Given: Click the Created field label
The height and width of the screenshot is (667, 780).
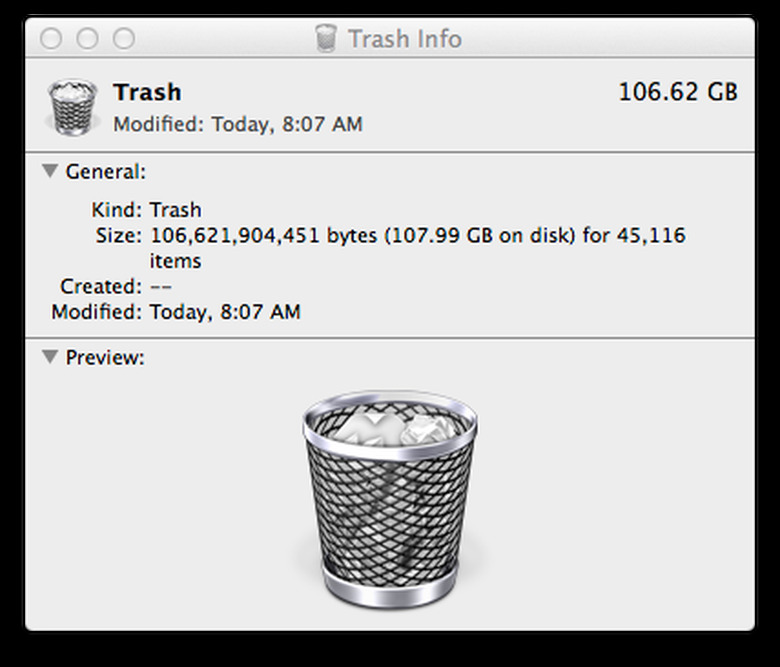Looking at the screenshot, I should click(101, 286).
